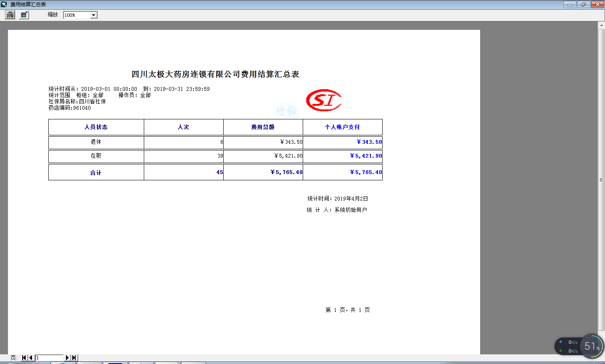Click the blue ￥343.50 个人帐户支付 cell
The width and height of the screenshot is (605, 364).
343,142
